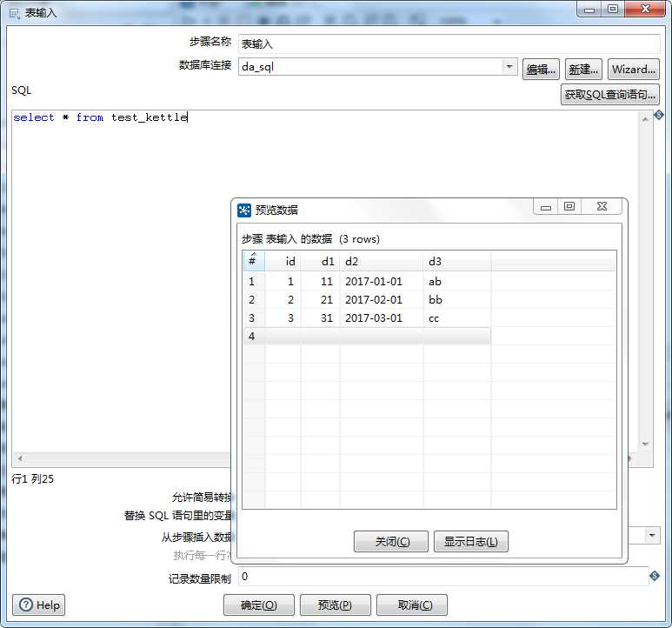Image resolution: width=672 pixels, height=628 pixels.
Task: Close preview with 关闭(C) button
Action: (x=391, y=541)
